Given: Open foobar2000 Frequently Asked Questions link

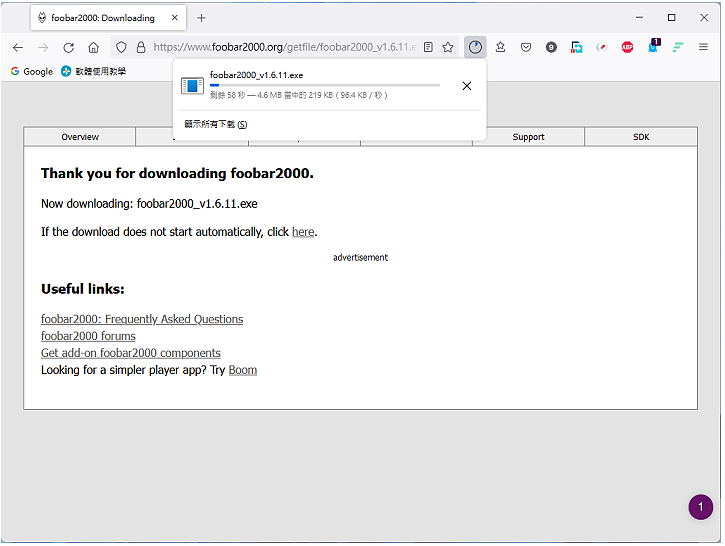Looking at the screenshot, I should click(x=142, y=319).
